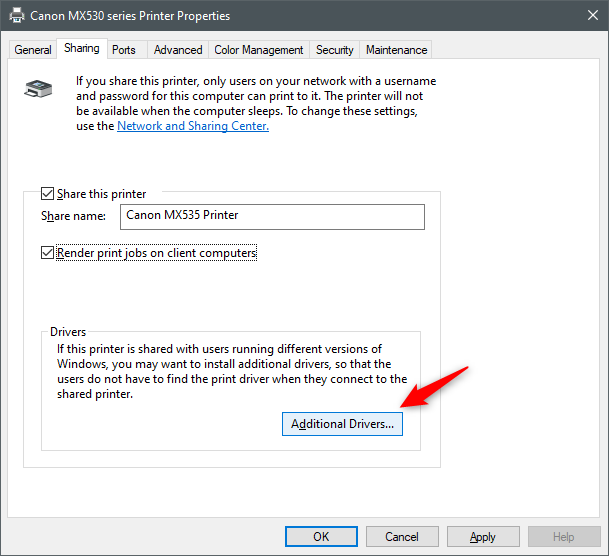Switch to the Maintenance tab

[x=396, y=50]
